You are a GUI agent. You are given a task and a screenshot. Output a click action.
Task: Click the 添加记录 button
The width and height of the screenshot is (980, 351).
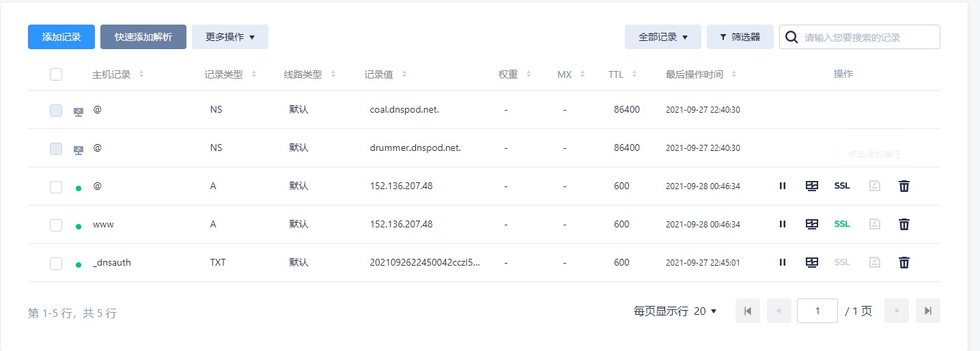[61, 37]
